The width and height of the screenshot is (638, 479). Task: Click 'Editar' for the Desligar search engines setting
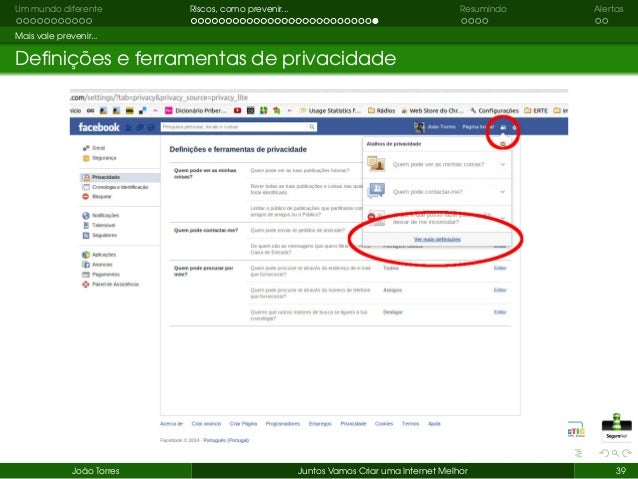pos(500,312)
